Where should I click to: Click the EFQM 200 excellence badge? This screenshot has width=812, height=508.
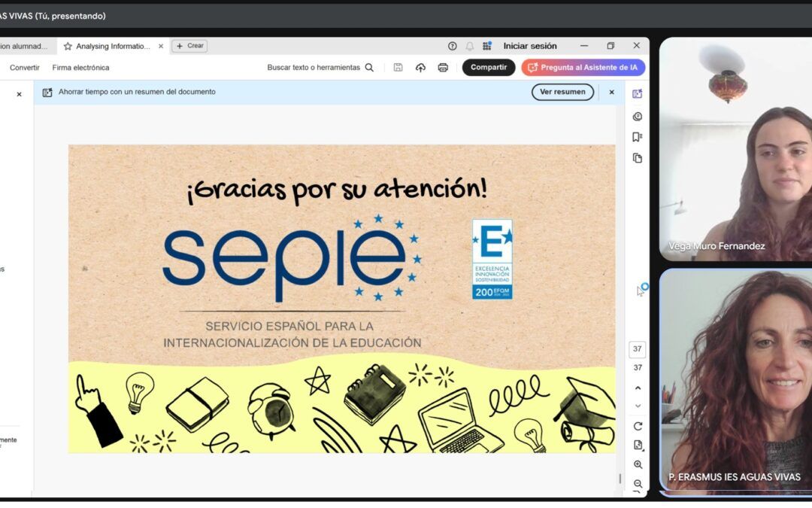(x=492, y=259)
